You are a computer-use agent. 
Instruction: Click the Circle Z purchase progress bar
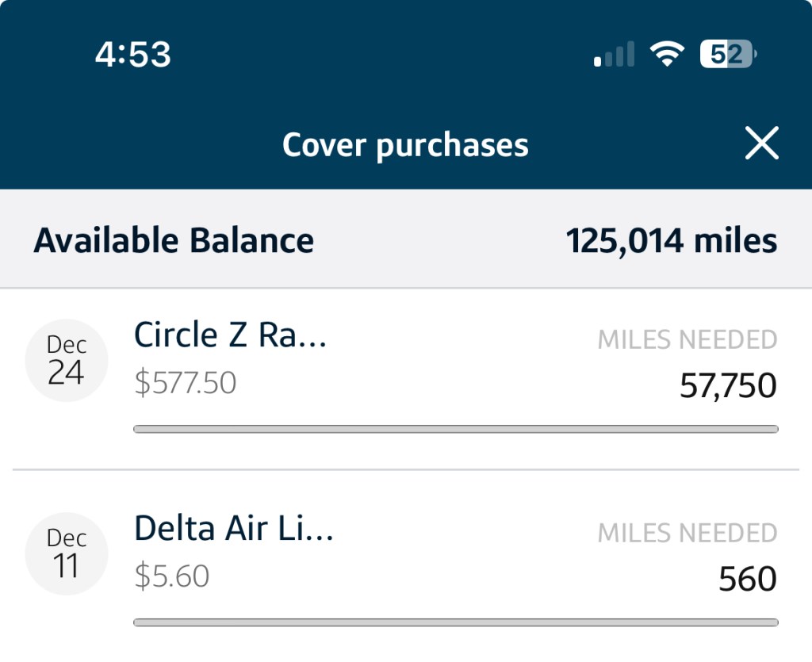456,430
